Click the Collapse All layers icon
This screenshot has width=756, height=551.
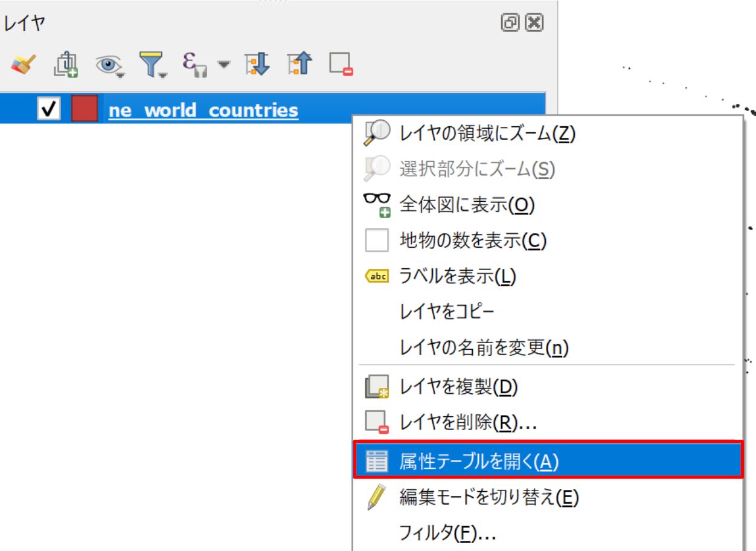click(x=299, y=63)
